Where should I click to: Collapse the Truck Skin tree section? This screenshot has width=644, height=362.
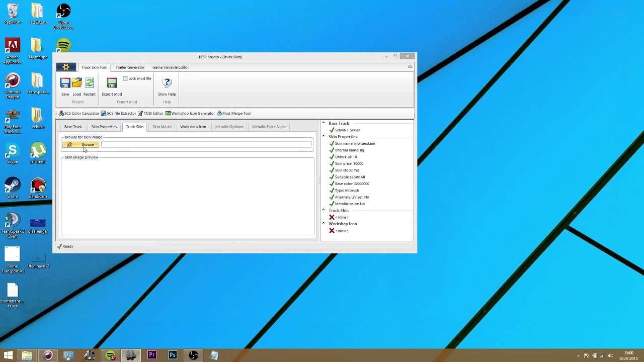324,210
